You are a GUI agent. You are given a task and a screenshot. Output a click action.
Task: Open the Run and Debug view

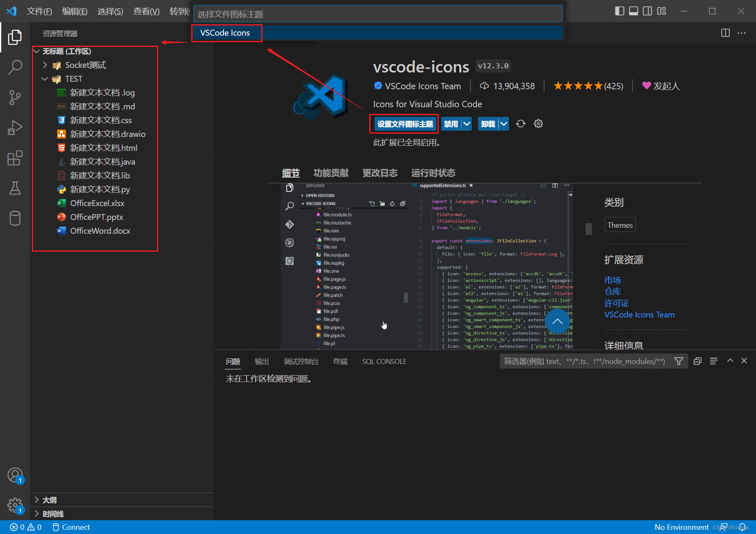[x=15, y=128]
